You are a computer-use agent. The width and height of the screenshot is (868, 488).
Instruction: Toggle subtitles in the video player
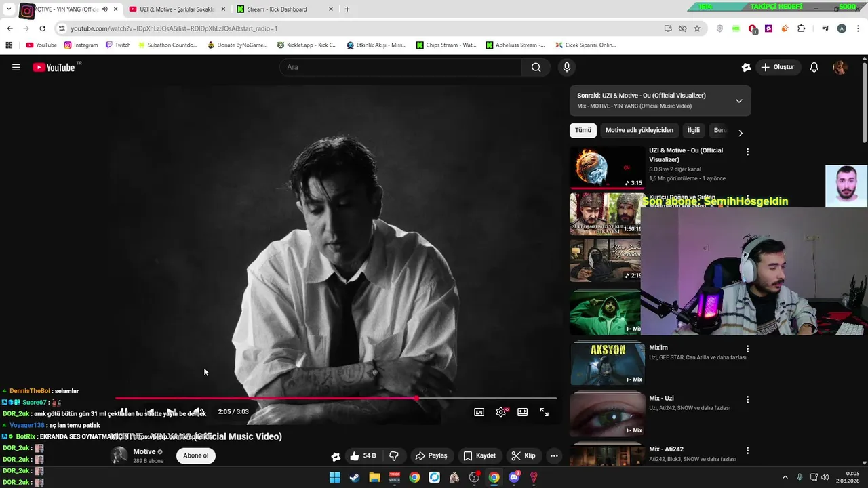click(479, 412)
